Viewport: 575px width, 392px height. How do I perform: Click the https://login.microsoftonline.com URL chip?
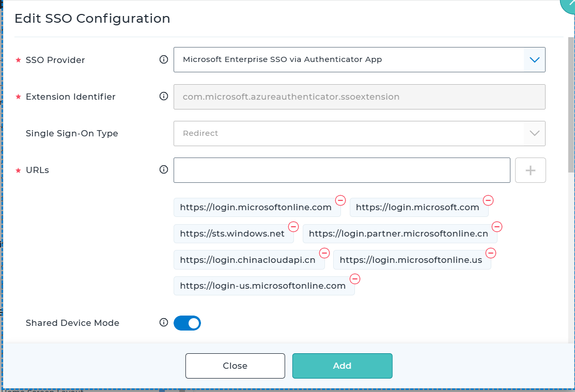pos(257,208)
